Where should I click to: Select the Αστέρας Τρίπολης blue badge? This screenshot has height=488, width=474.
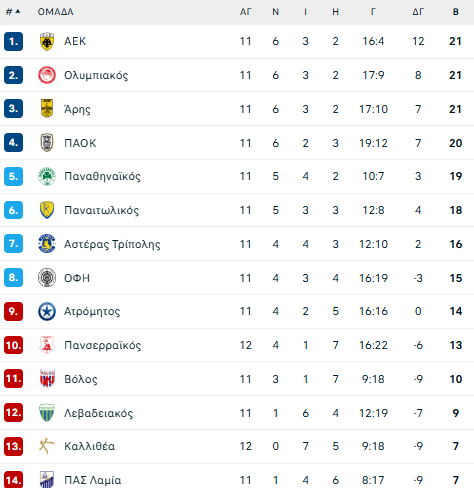click(47, 244)
